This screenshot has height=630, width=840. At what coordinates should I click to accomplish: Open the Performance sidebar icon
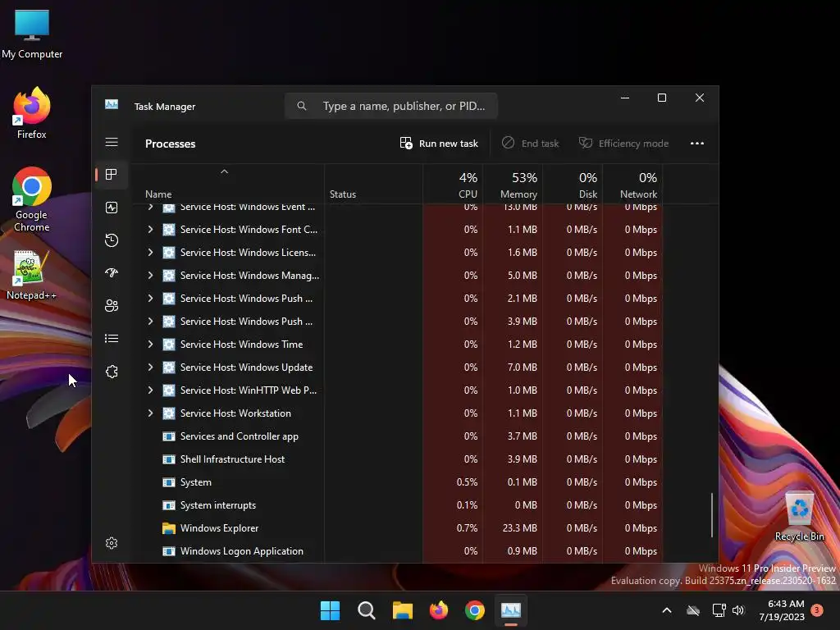[112, 208]
